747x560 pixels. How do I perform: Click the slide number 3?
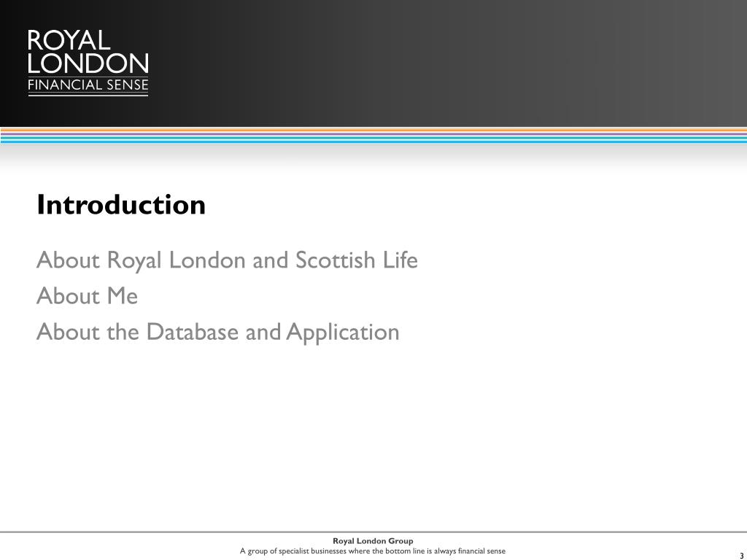coord(741,556)
